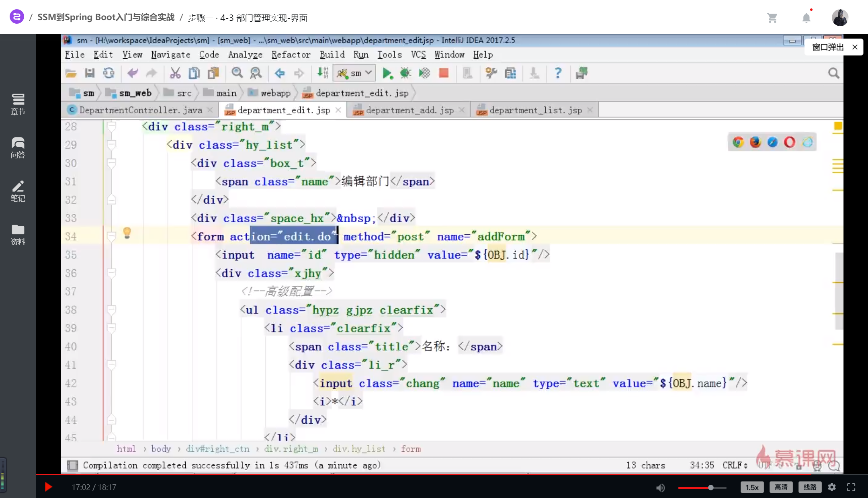Open the 笔记 notes sidebar panel

pyautogui.click(x=18, y=191)
